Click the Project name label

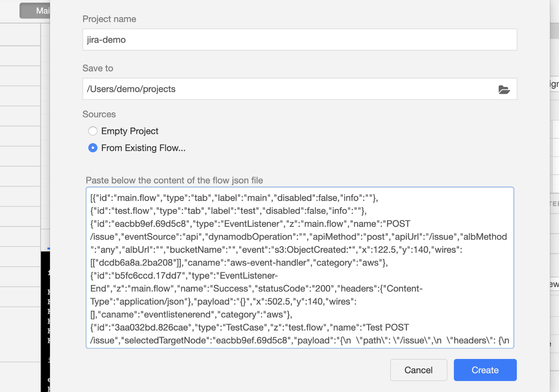109,19
